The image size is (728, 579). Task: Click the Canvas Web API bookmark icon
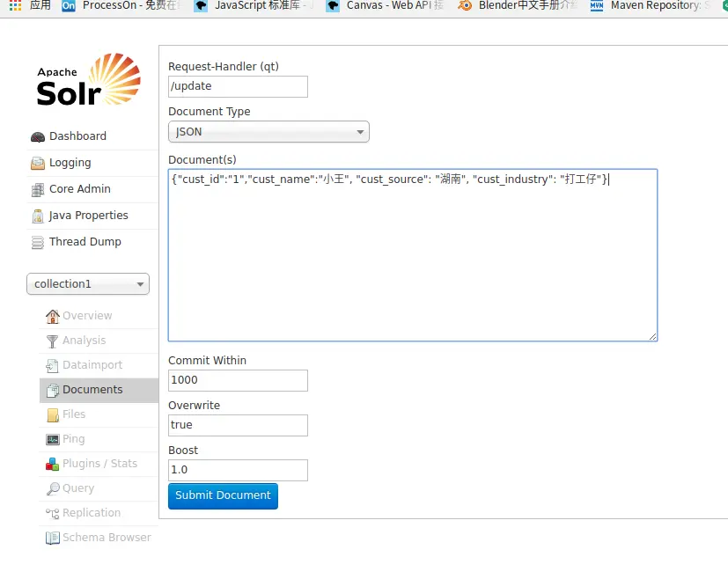(333, 5)
